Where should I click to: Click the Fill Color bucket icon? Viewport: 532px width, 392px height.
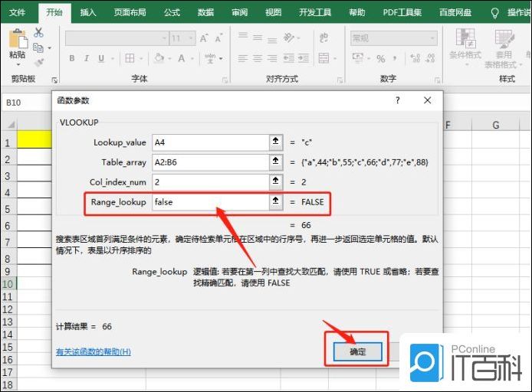point(159,58)
